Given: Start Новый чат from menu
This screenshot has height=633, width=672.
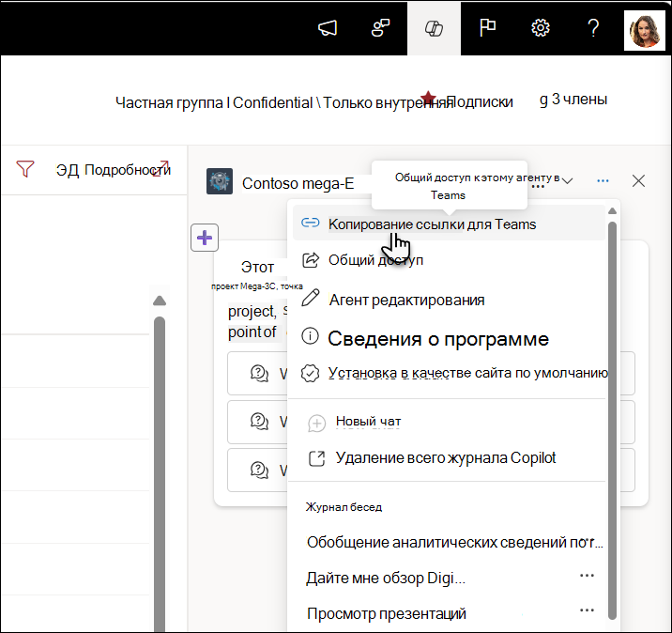Looking at the screenshot, I should click(449, 422).
